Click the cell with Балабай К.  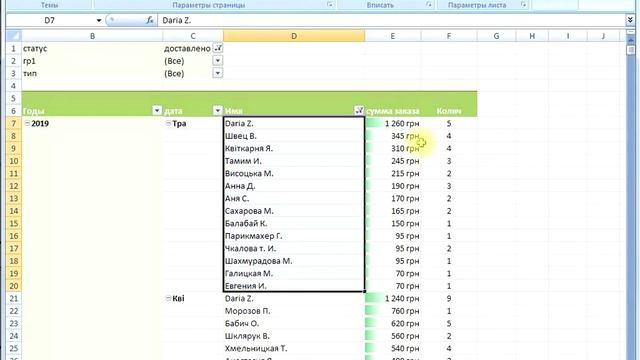click(x=294, y=223)
